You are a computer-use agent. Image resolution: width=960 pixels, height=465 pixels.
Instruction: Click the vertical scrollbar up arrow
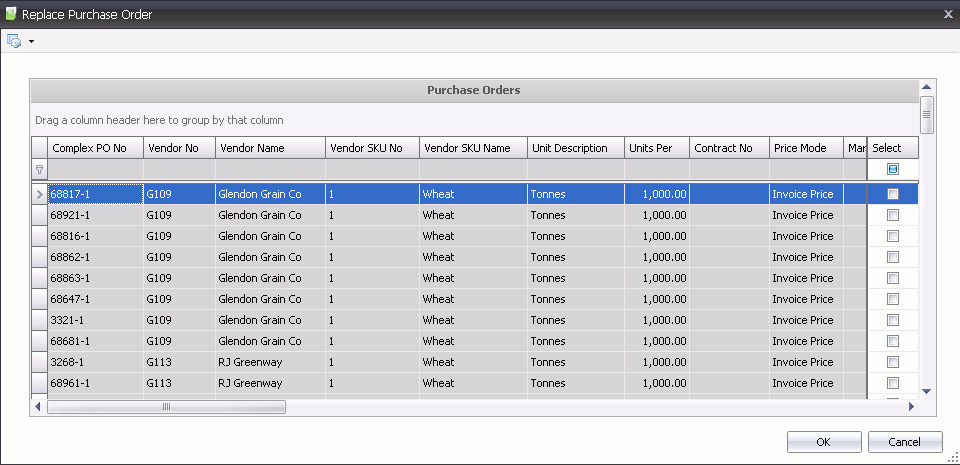926,87
